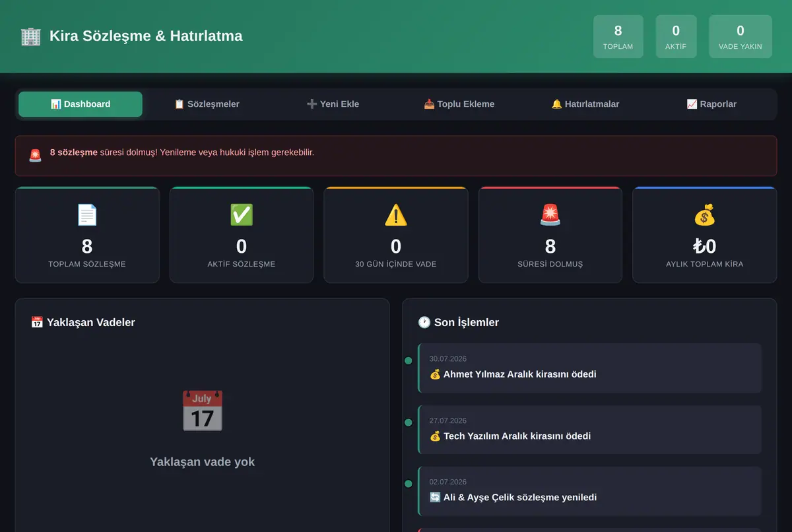Open the 30 Gün İçinde Vade card
The height and width of the screenshot is (532, 792).
396,235
